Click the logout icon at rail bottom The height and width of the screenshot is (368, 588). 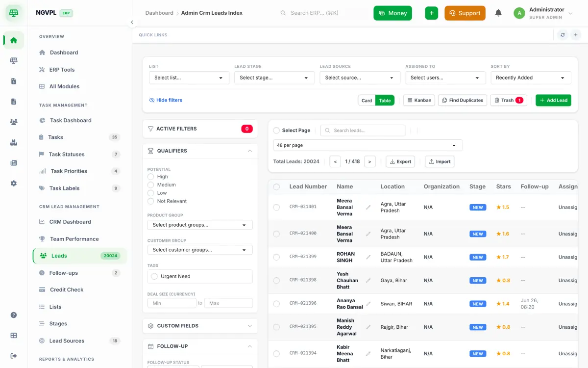(14, 356)
